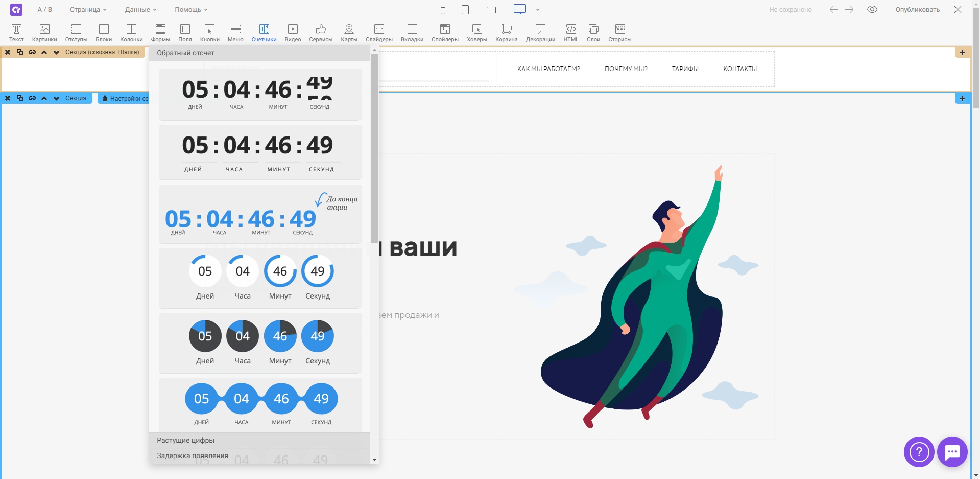The width and height of the screenshot is (980, 479).
Task: Toggle page preview eye icon
Action: 872,9
